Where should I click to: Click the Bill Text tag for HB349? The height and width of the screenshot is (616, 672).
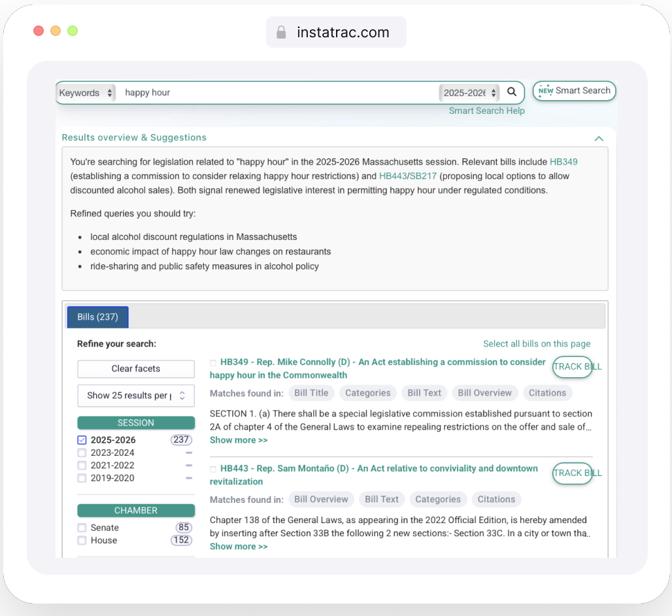click(424, 392)
